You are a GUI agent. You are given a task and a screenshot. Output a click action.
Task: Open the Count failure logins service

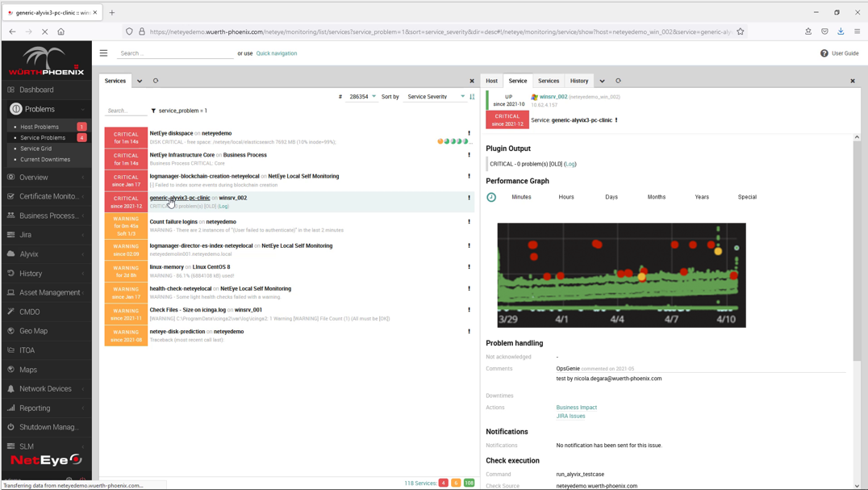click(x=173, y=221)
